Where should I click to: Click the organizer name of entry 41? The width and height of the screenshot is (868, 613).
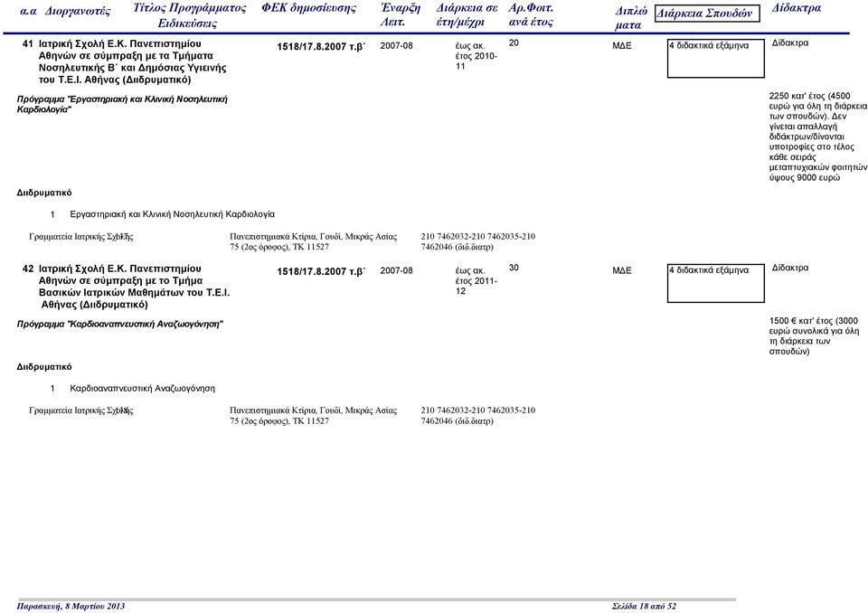coord(133,61)
